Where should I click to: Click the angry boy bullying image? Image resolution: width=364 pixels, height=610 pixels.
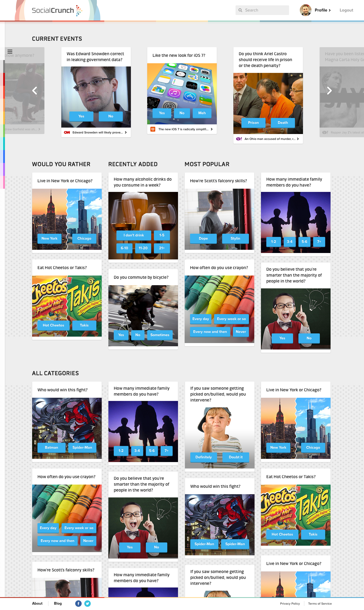pos(220,438)
